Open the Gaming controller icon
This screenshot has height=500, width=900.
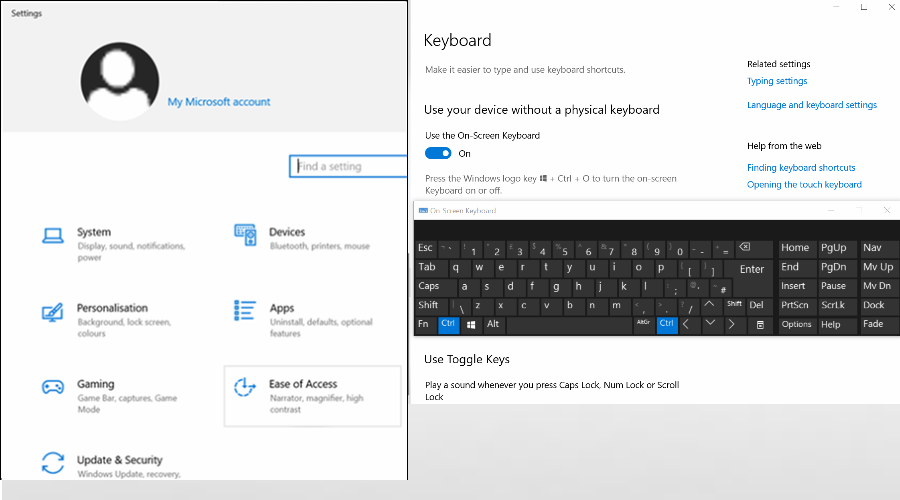(53, 387)
